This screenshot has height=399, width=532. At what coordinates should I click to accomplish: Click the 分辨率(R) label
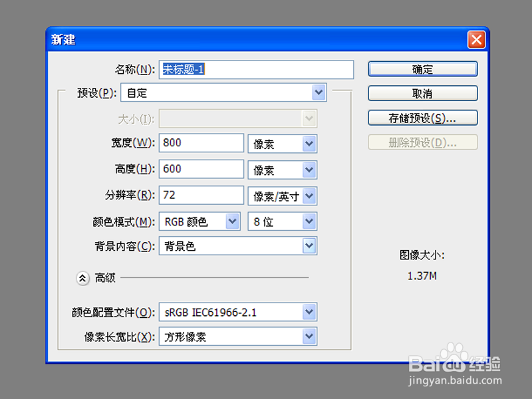pos(130,195)
